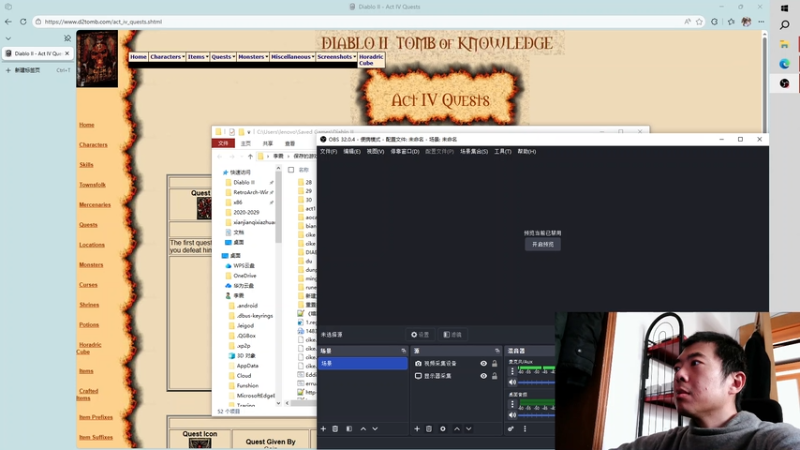Open source properties gear in Sources dock

443,429
